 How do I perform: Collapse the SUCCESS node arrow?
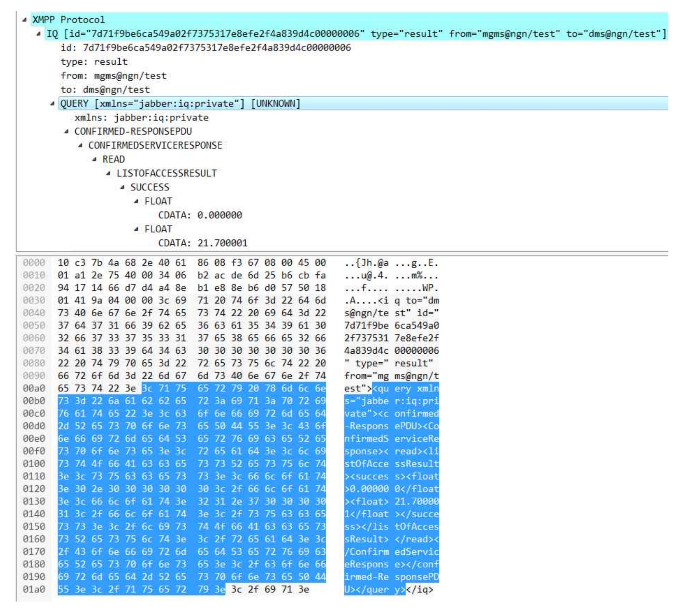click(x=122, y=187)
